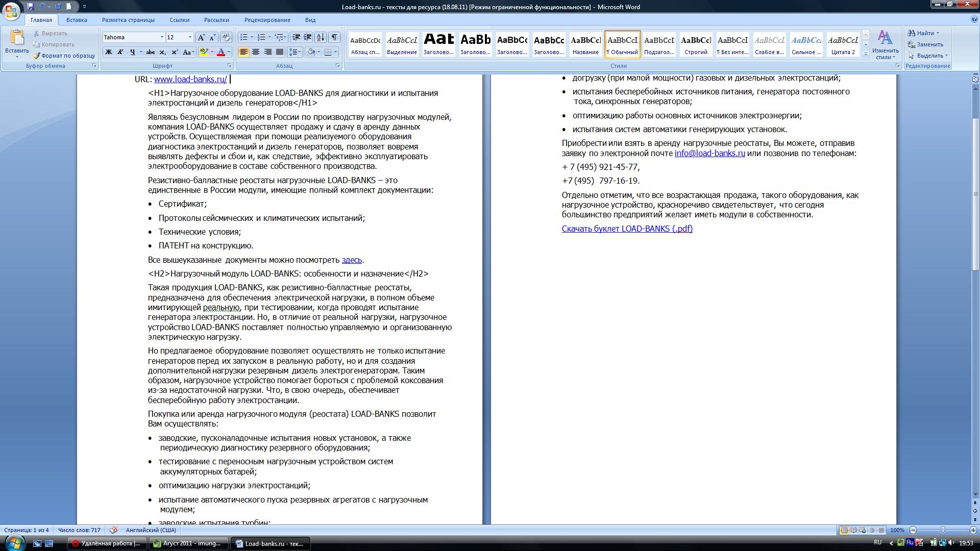This screenshot has height=551, width=980.
Task: Click the Bold (Ж) formatting button
Action: tap(108, 52)
